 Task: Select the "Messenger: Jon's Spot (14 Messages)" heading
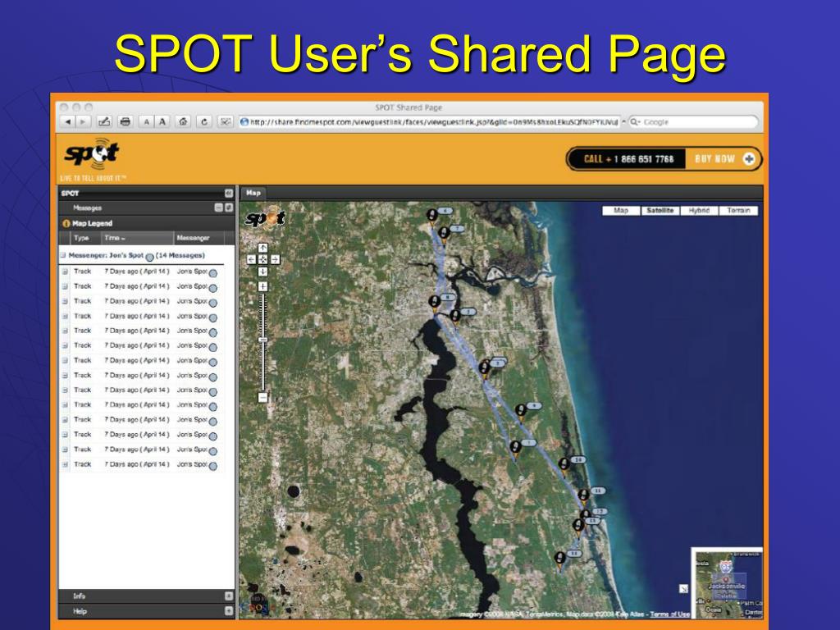point(137,256)
